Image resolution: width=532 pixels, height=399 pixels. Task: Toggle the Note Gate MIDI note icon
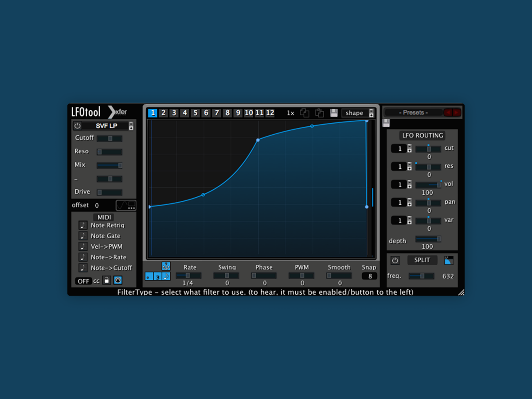[x=83, y=236]
